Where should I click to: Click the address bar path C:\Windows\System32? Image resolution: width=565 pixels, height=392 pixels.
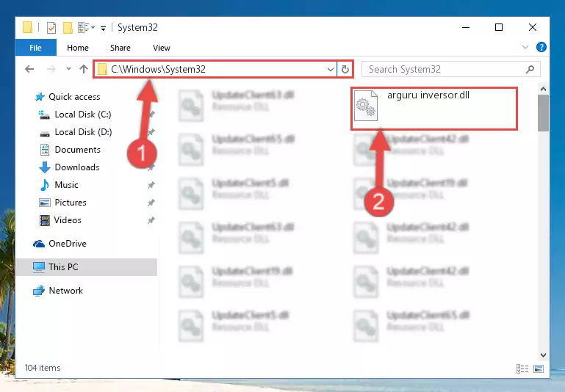[158, 69]
